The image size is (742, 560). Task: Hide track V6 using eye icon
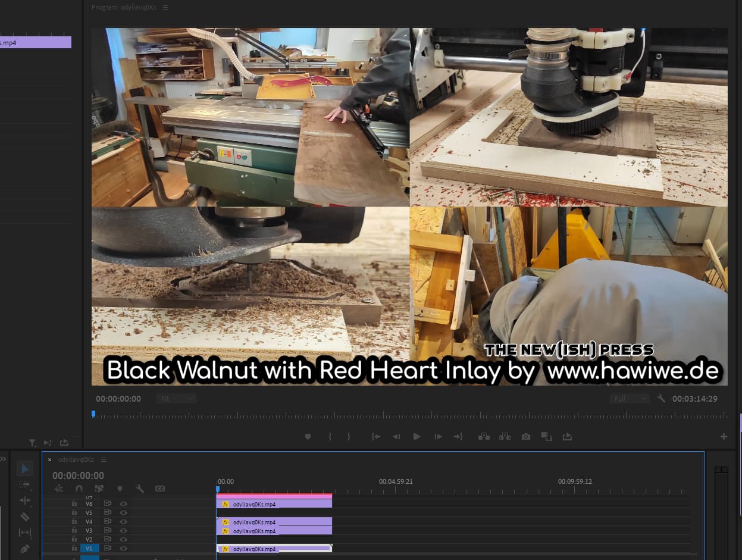click(124, 504)
